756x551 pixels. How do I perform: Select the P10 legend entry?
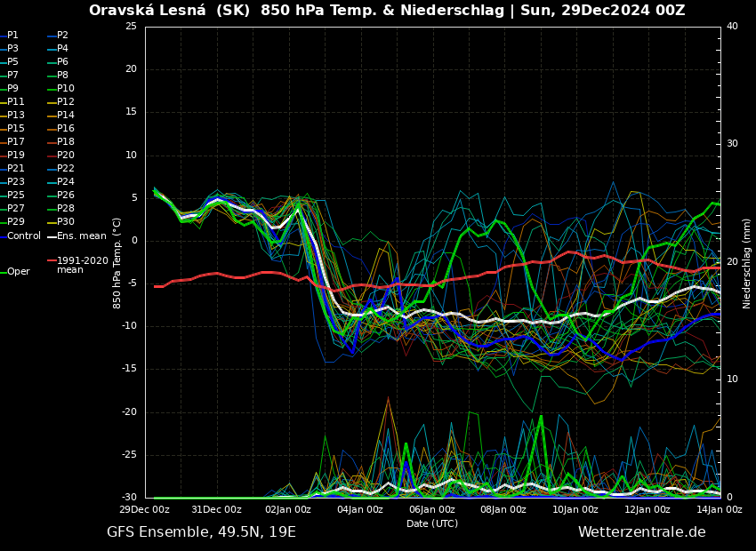tap(66, 89)
